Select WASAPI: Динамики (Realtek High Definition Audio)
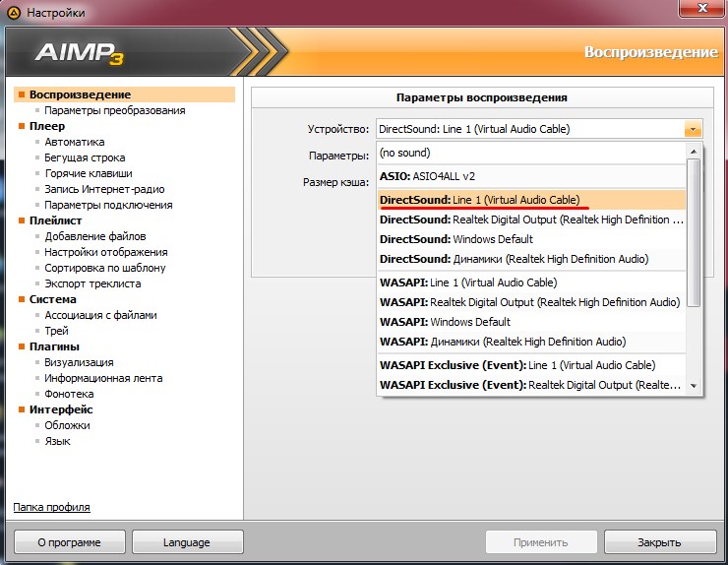728x565 pixels. click(531, 342)
